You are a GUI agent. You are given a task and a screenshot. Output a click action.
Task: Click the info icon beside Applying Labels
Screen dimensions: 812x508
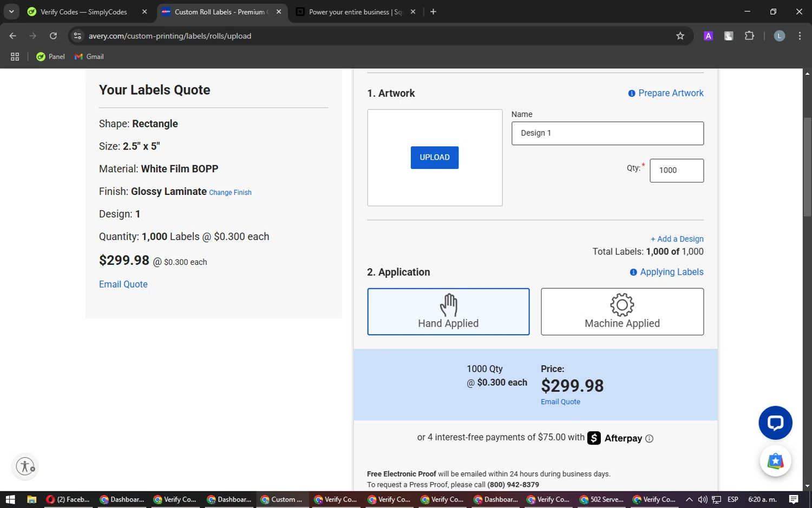point(633,272)
